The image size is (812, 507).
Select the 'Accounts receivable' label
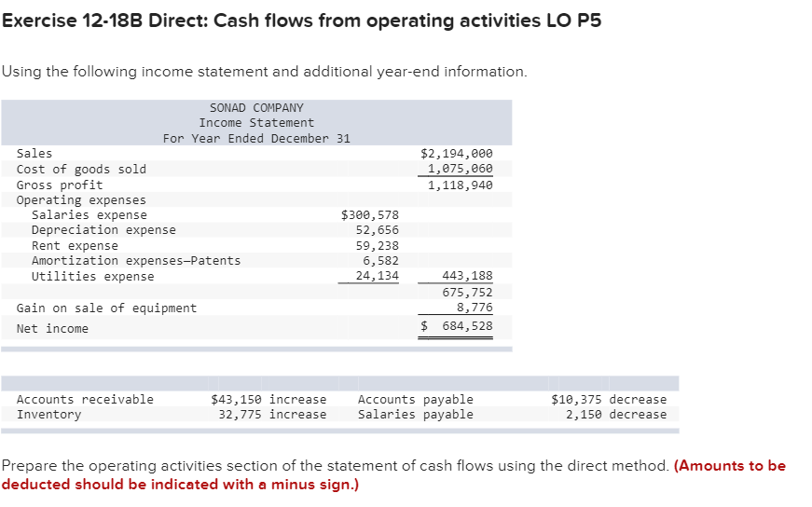click(85, 399)
